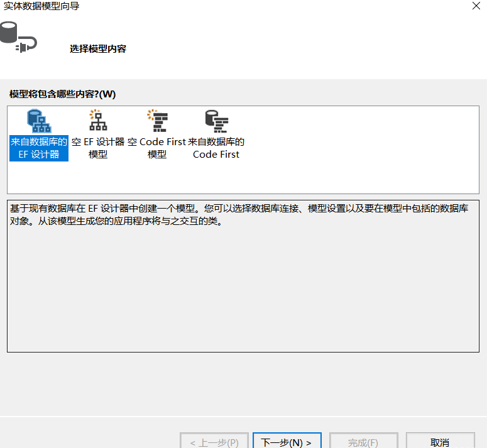
Task: Go to next step with 下一步(N)
Action: click(287, 442)
